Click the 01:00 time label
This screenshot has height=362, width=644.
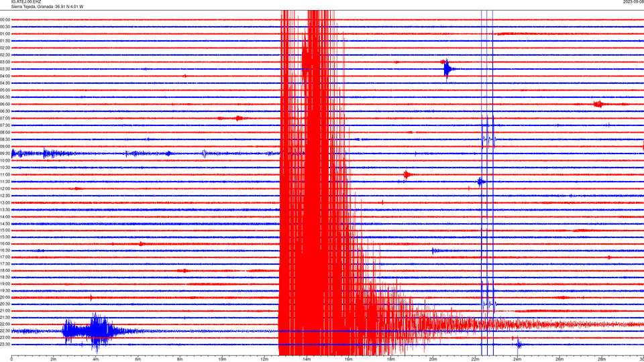(5, 34)
